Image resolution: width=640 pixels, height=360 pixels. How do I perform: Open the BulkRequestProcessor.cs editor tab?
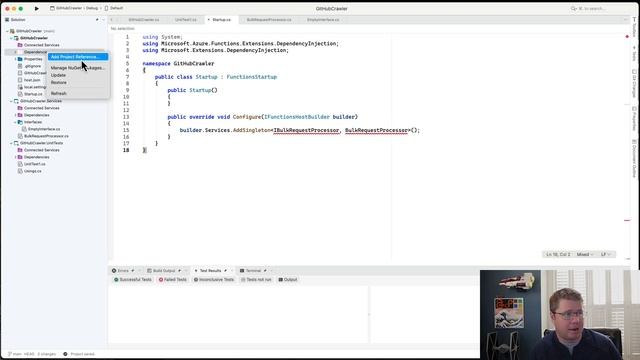tap(269, 20)
